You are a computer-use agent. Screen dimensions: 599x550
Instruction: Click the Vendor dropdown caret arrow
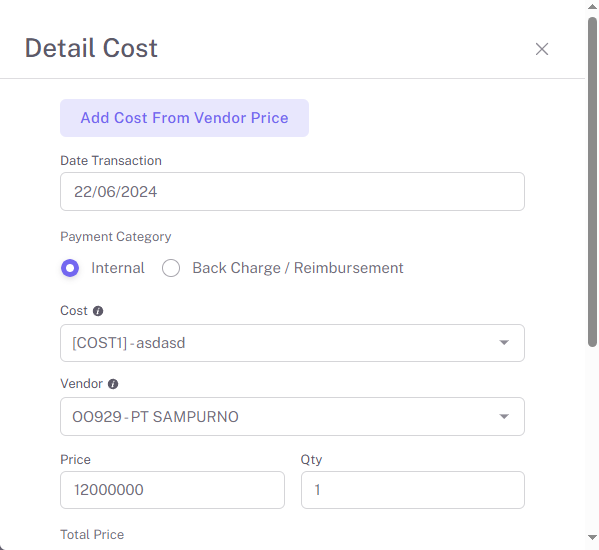504,416
